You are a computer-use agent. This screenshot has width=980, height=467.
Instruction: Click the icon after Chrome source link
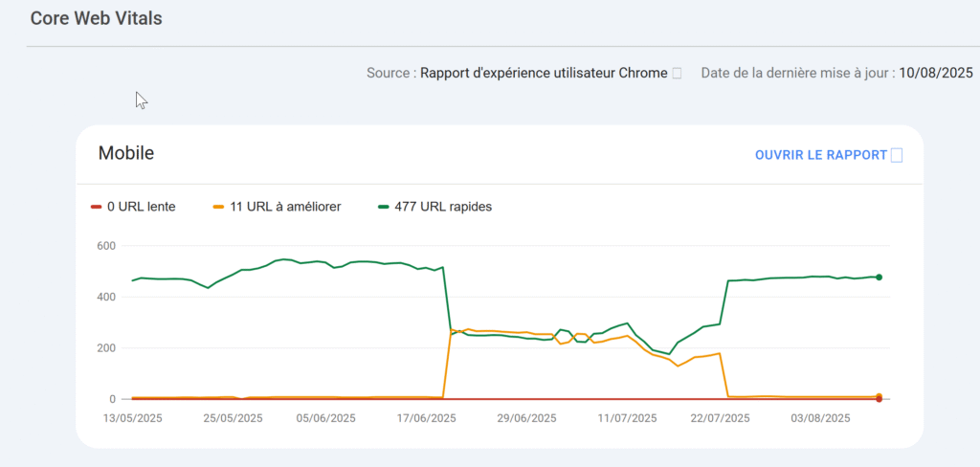click(x=677, y=73)
